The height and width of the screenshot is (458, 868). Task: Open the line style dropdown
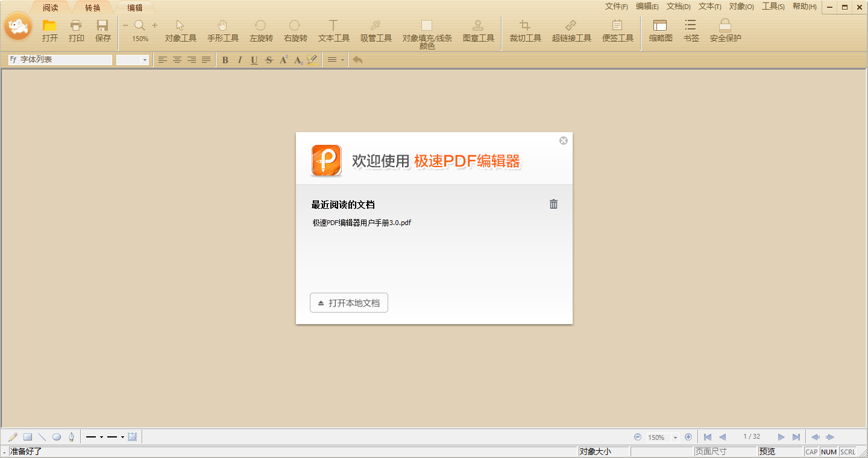96,436
